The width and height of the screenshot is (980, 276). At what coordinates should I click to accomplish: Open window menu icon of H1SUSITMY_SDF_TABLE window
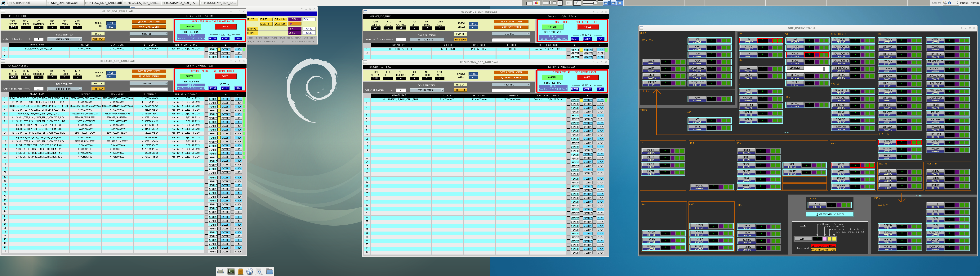tap(365, 62)
